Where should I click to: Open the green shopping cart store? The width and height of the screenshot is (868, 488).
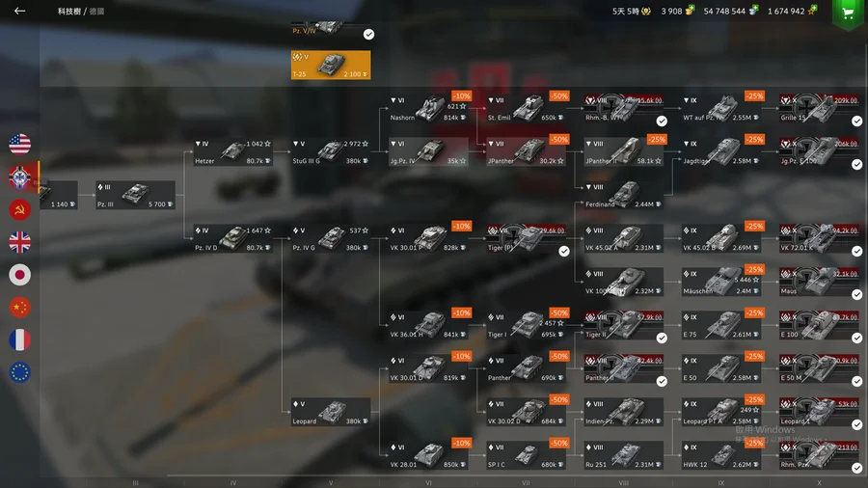tap(848, 14)
